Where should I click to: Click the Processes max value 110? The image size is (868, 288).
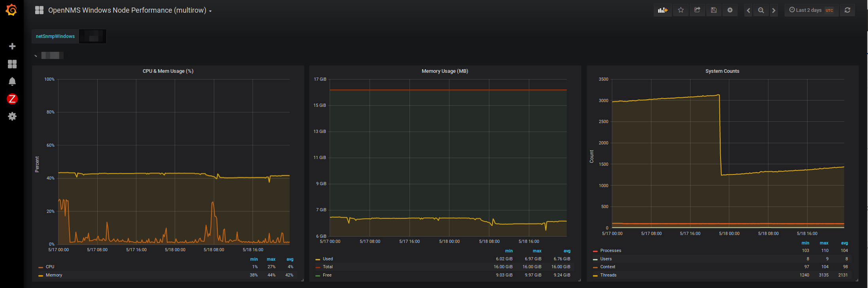pyautogui.click(x=825, y=251)
